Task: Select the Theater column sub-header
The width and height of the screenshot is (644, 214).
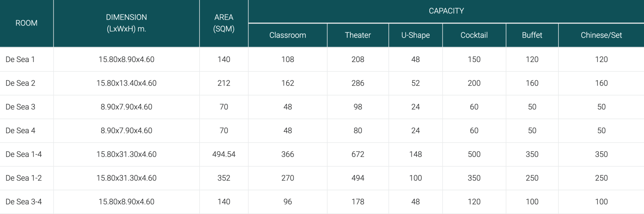Action: 358,35
